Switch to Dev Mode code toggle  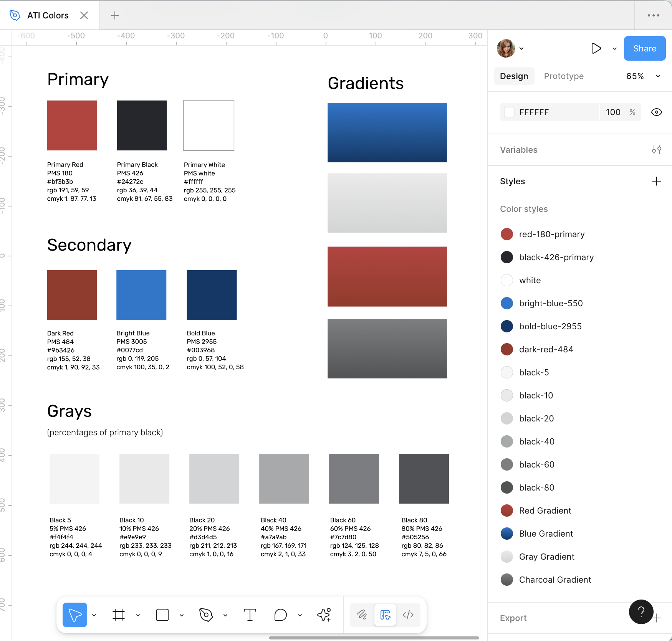408,615
